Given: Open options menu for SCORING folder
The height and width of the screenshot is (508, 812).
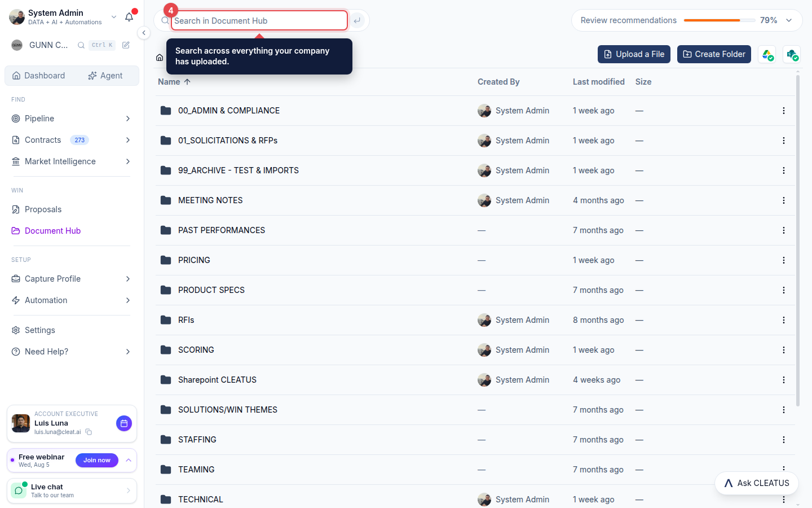Looking at the screenshot, I should [784, 350].
